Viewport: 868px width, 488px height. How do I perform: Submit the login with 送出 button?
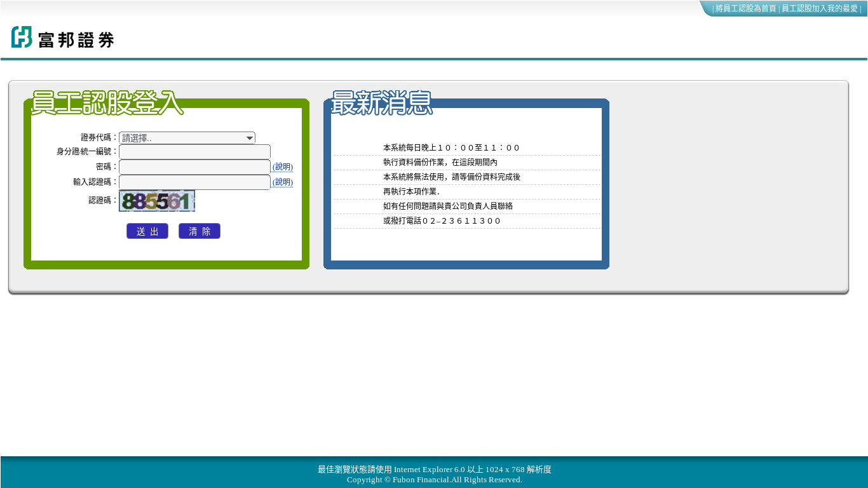[147, 231]
